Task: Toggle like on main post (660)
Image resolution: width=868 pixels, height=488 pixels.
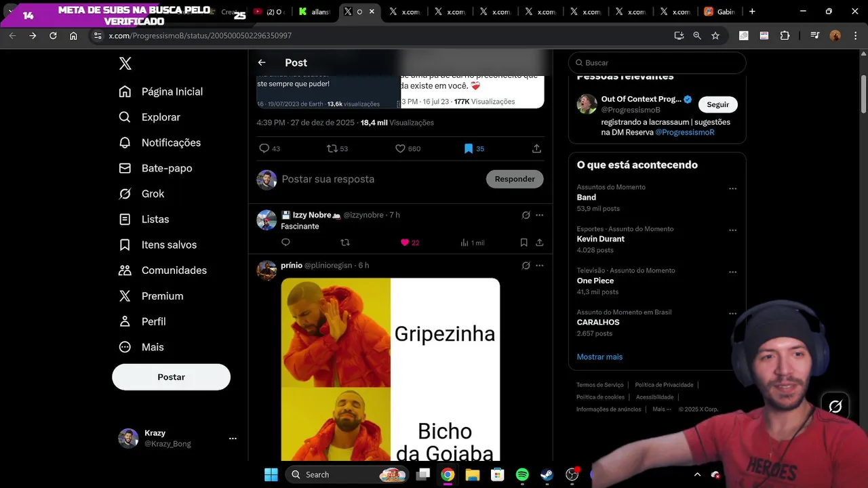Action: coord(400,148)
